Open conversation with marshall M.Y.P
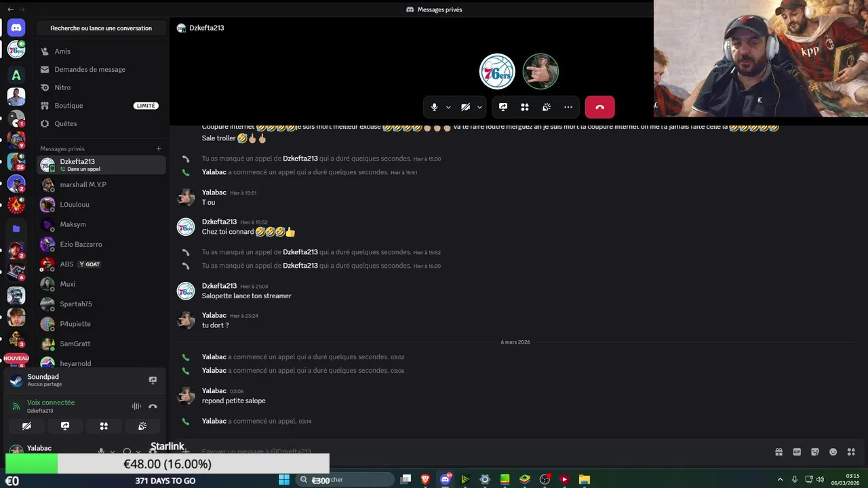 (x=101, y=184)
